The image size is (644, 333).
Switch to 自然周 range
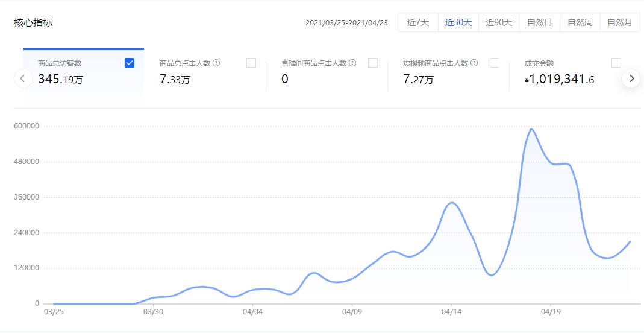[580, 22]
